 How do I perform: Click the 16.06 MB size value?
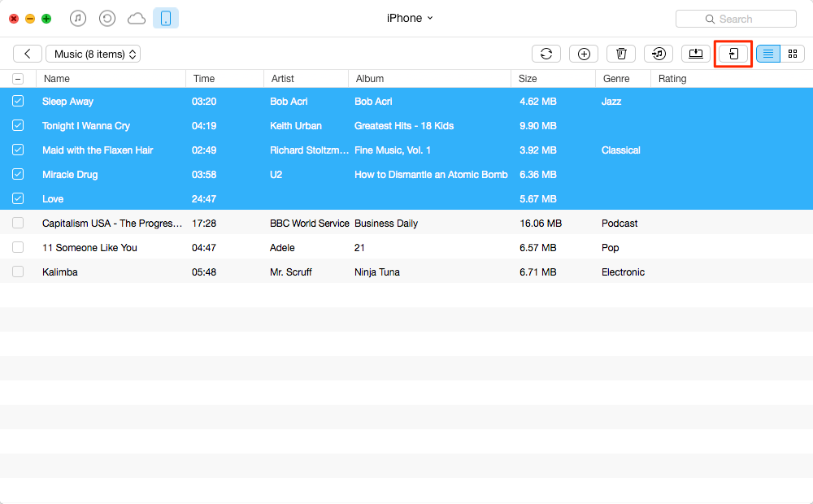pyautogui.click(x=541, y=224)
